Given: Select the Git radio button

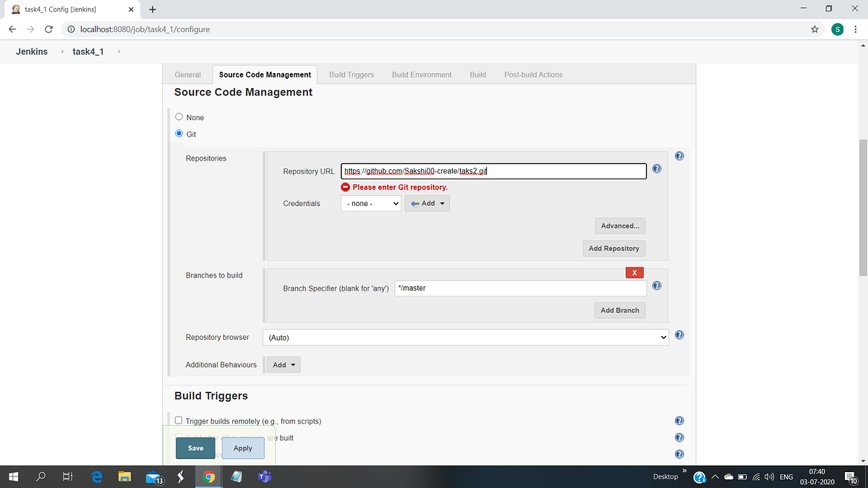Looking at the screenshot, I should tap(179, 133).
